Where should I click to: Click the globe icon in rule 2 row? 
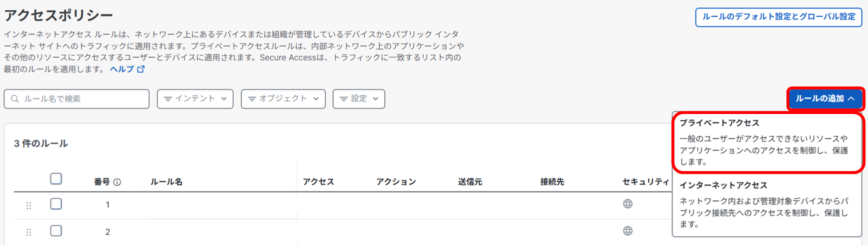(x=627, y=231)
